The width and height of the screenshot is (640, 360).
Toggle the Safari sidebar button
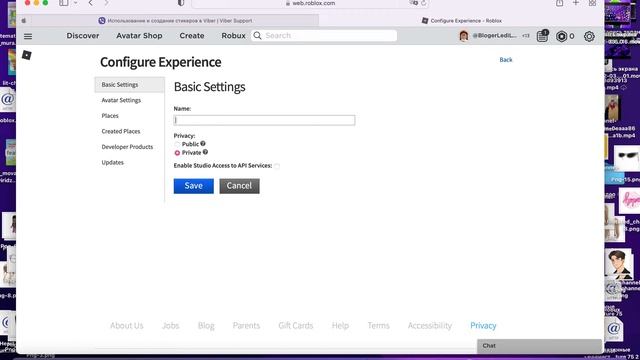click(x=64, y=3)
